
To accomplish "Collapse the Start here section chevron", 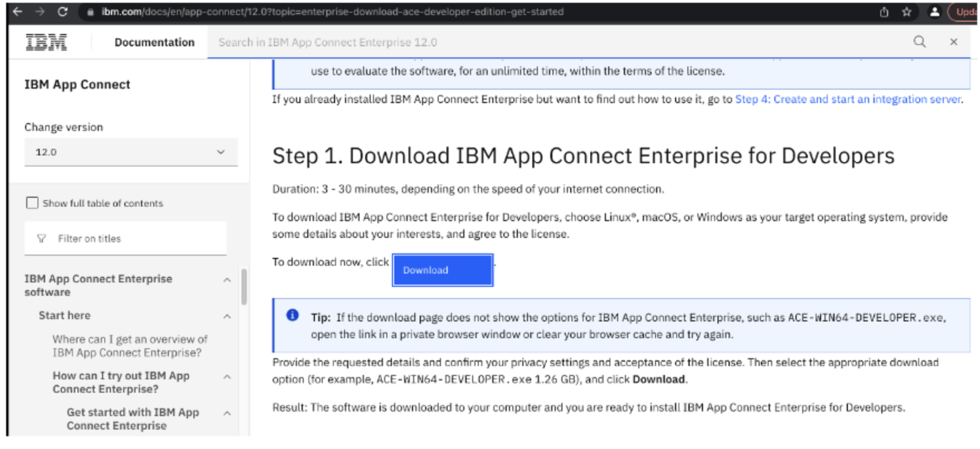I will pos(227,316).
